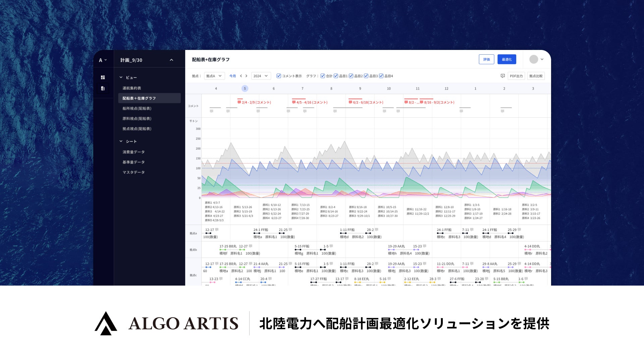Click the user avatar circle
This screenshot has width=644, height=362.
(534, 59)
